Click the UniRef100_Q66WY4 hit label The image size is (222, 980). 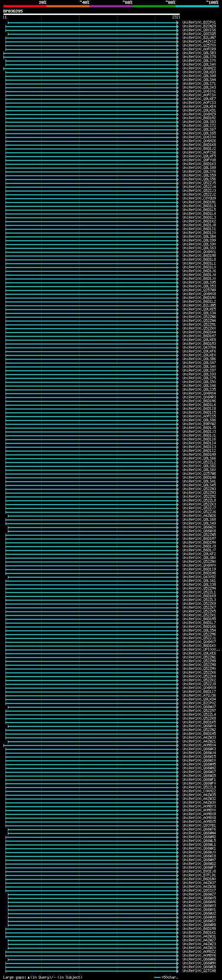click(x=199, y=726)
